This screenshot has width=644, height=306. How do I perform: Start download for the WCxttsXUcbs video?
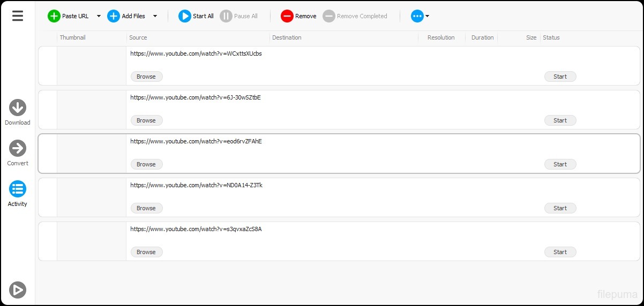(x=560, y=76)
